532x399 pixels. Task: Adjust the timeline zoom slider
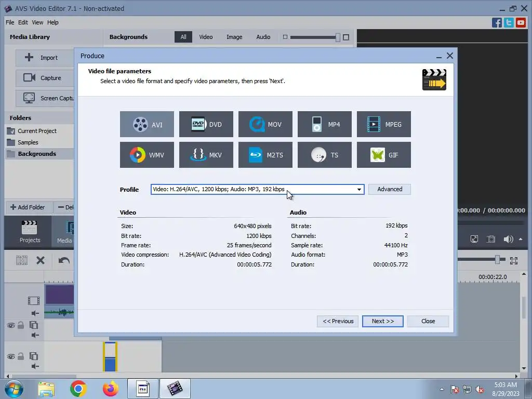[x=497, y=260]
